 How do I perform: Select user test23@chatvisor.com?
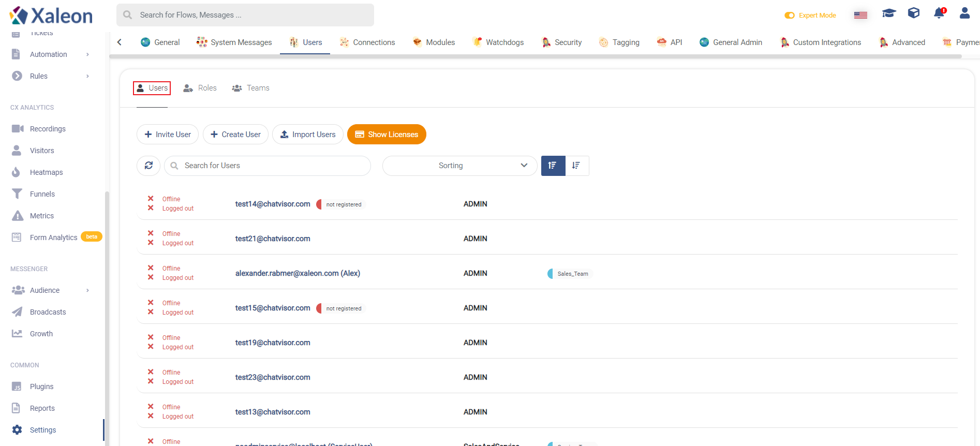[273, 377]
